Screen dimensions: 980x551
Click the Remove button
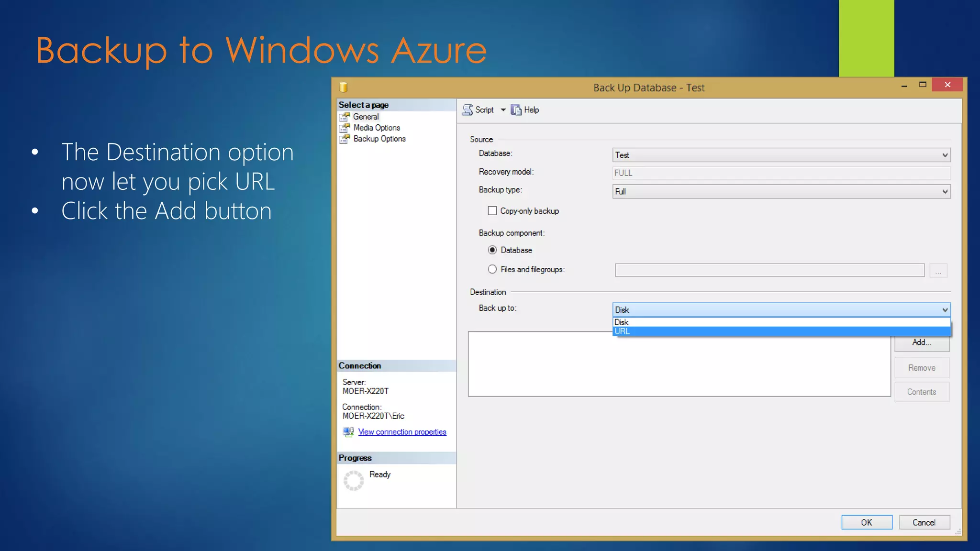[x=922, y=368]
